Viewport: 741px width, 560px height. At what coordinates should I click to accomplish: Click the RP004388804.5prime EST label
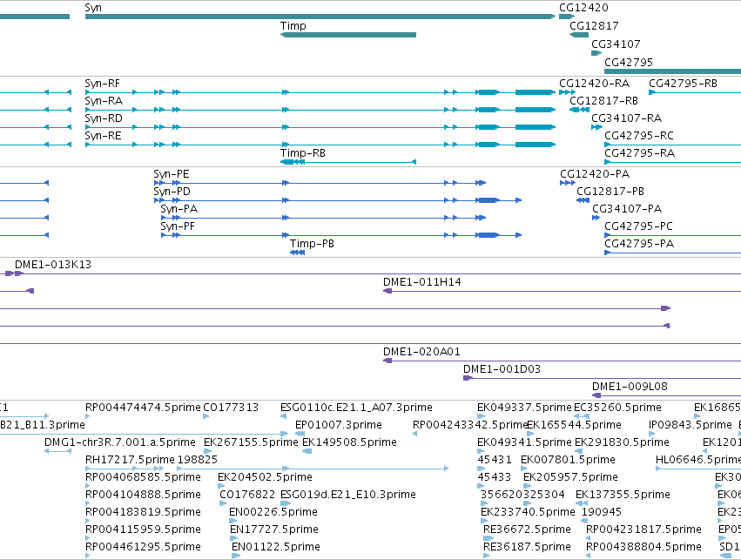point(643,547)
